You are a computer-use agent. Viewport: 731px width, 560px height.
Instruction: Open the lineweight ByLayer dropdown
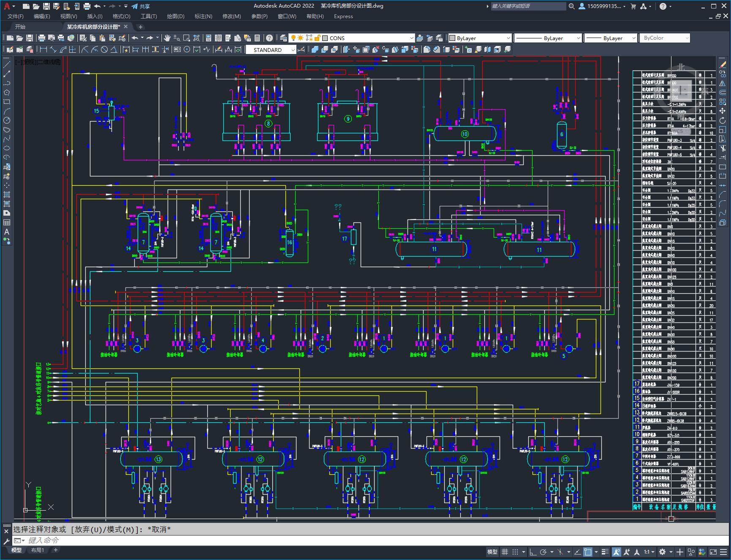(x=611, y=38)
